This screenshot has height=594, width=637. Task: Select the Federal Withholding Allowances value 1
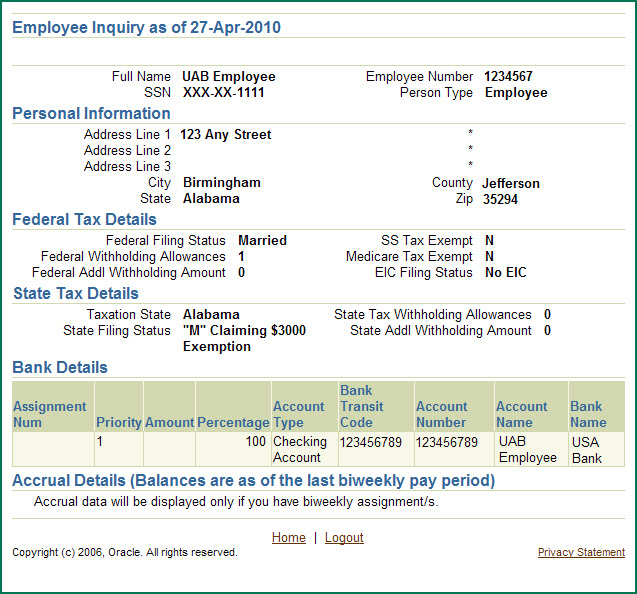[x=241, y=256]
